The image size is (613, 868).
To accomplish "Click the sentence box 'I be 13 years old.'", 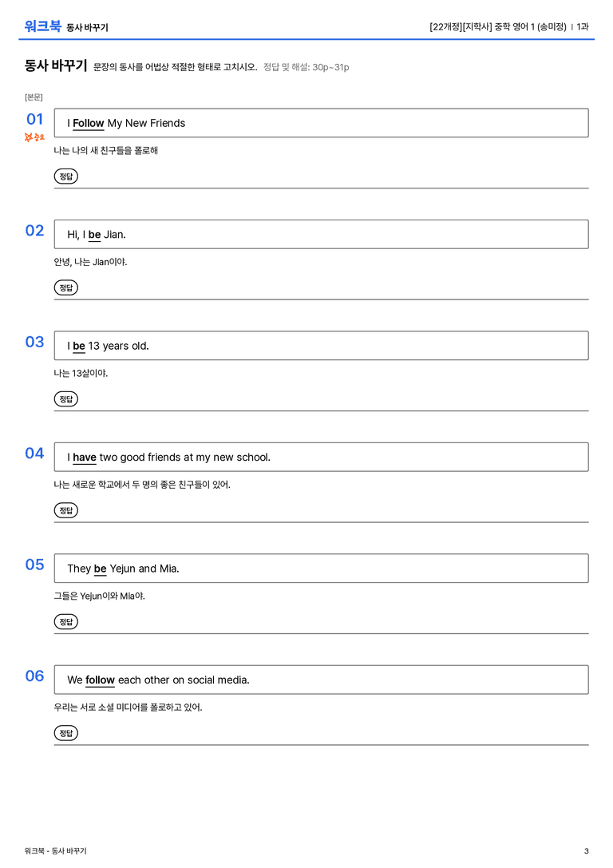I will 322,346.
